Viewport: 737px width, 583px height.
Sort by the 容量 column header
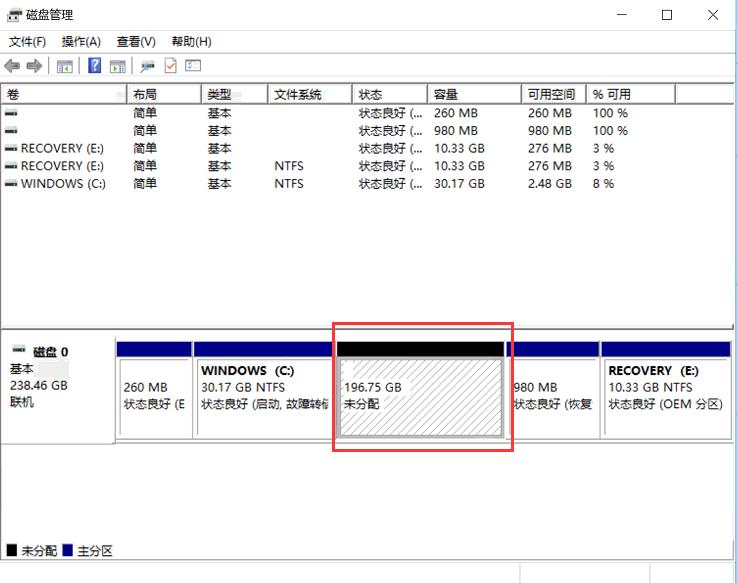pyautogui.click(x=475, y=95)
